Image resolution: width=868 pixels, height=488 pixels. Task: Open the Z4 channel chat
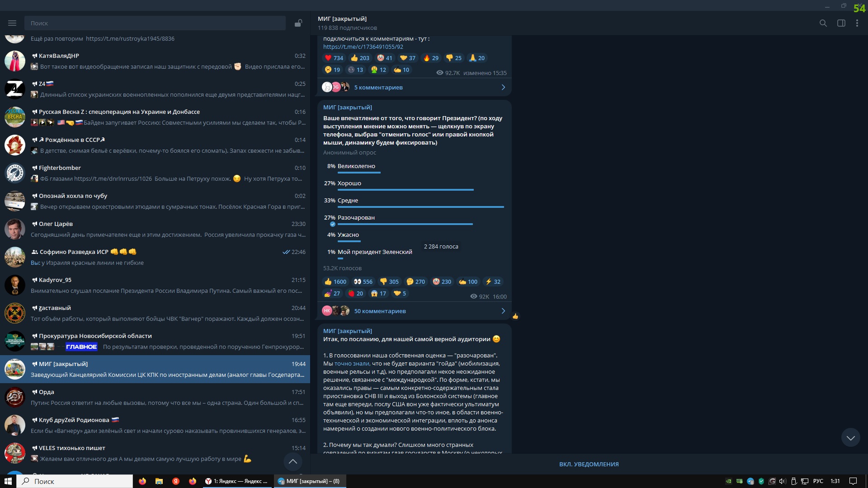(x=155, y=89)
